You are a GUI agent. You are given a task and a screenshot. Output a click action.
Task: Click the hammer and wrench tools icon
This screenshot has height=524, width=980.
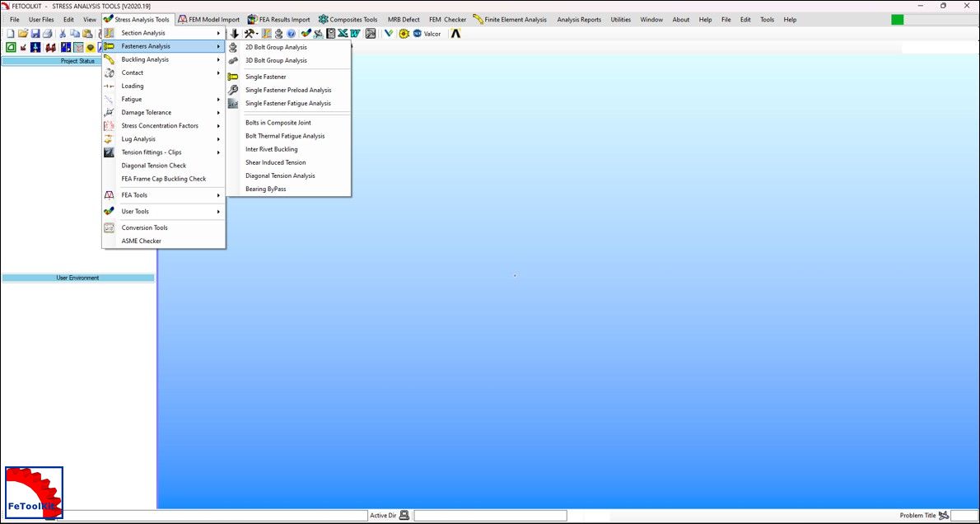click(250, 34)
